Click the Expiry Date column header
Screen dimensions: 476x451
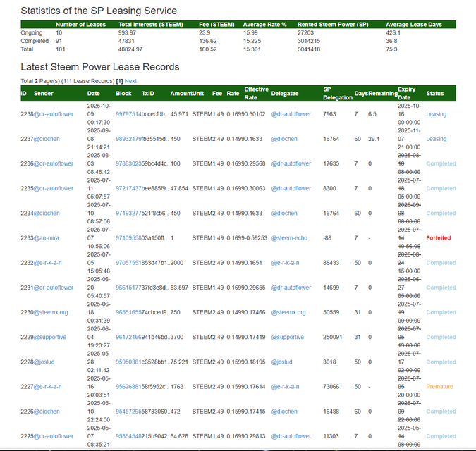click(406, 93)
